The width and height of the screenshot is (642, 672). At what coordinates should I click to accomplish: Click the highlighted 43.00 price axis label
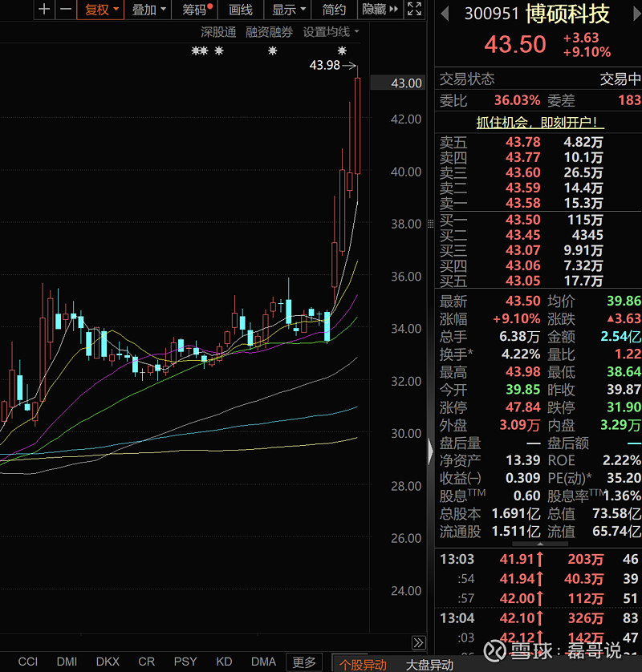click(397, 83)
